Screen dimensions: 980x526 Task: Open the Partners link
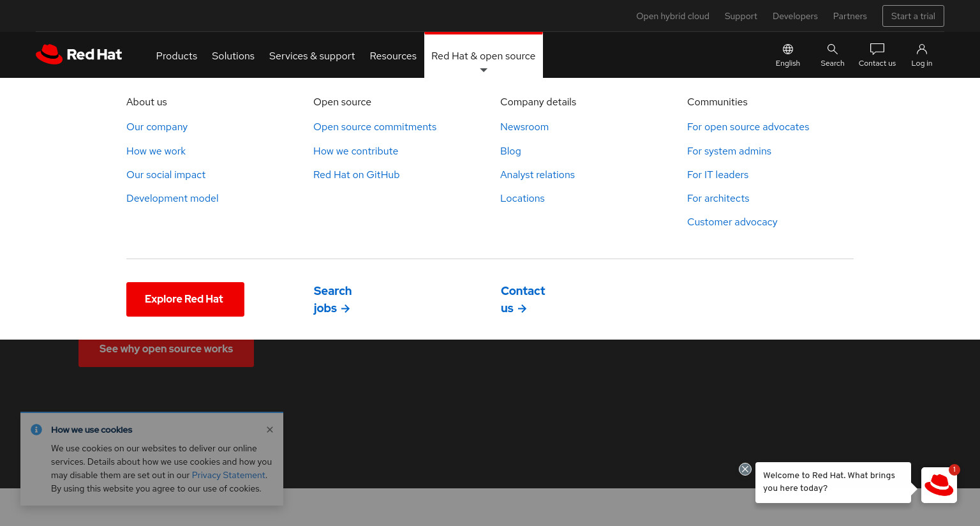[x=850, y=16]
